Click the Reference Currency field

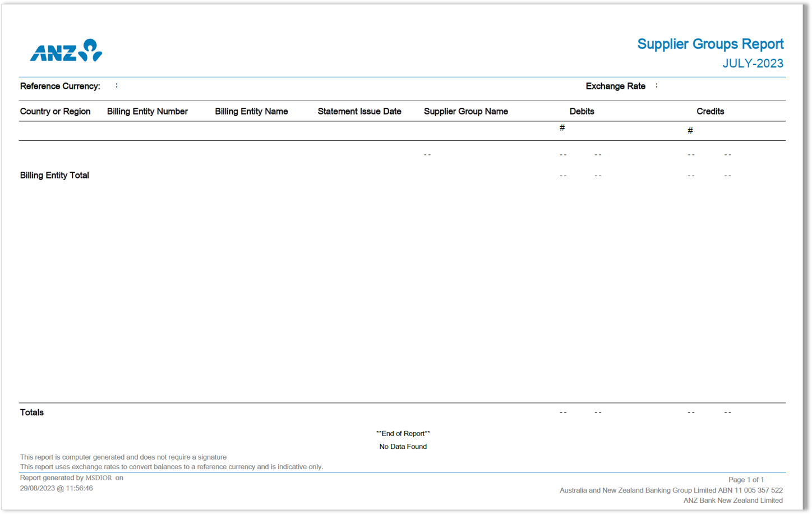click(60, 86)
